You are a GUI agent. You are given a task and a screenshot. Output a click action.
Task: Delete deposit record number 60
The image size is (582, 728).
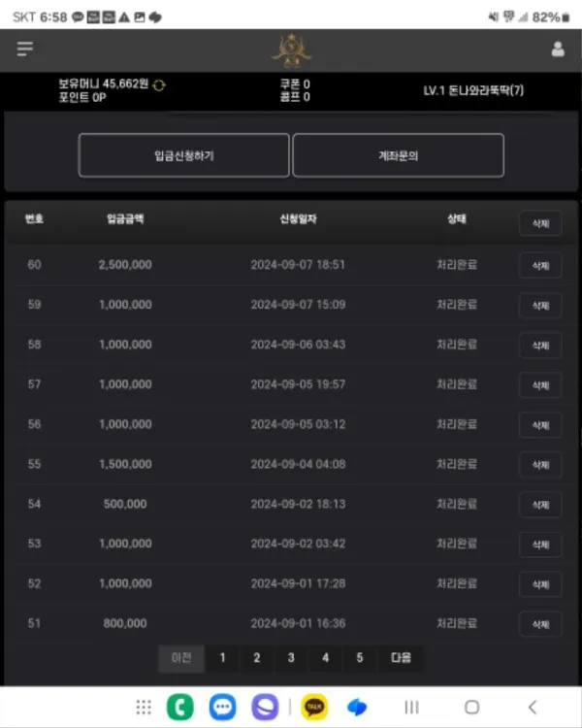[x=540, y=266]
